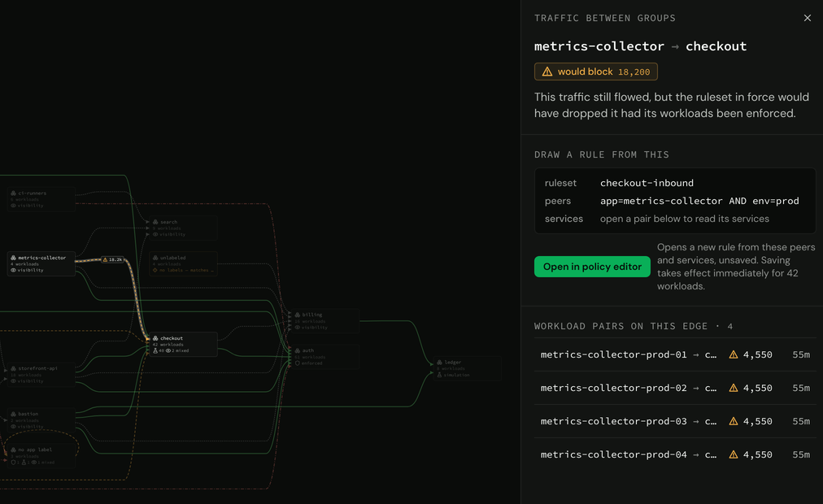
Task: Click eye visibility icon on bastion node
Action: coord(14,427)
